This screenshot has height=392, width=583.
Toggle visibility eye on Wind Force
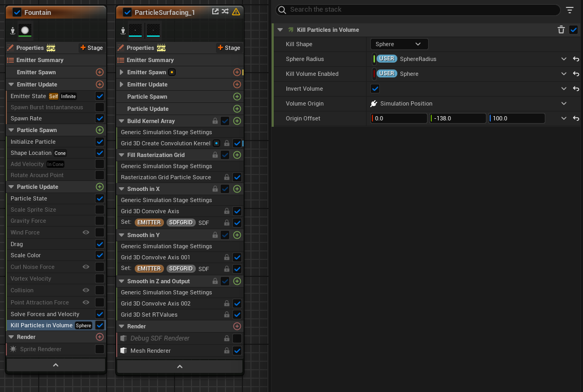(x=86, y=232)
